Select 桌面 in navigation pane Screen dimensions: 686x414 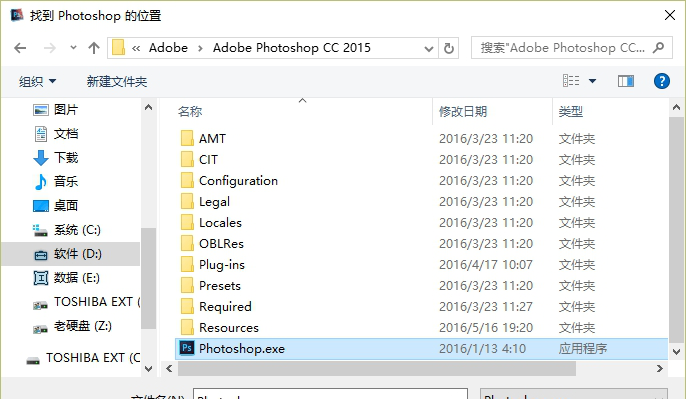pos(66,205)
